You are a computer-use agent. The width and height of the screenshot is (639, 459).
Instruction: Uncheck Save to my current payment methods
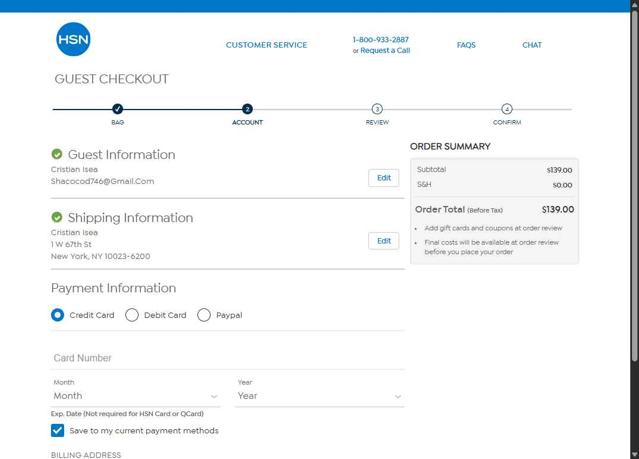tap(58, 431)
